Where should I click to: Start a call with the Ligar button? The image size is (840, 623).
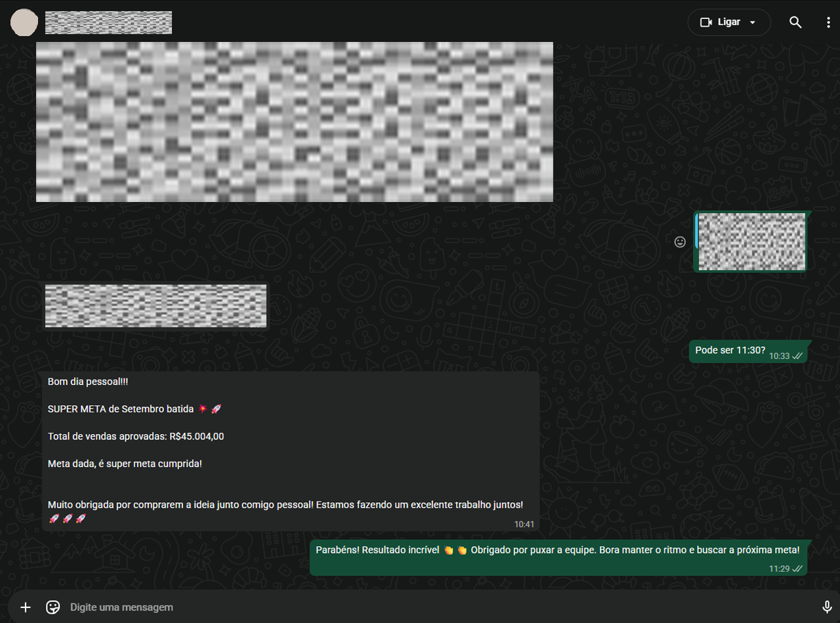point(719,22)
